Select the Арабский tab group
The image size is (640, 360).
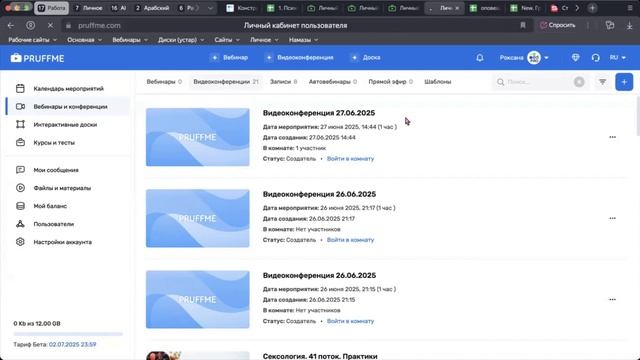(152, 8)
